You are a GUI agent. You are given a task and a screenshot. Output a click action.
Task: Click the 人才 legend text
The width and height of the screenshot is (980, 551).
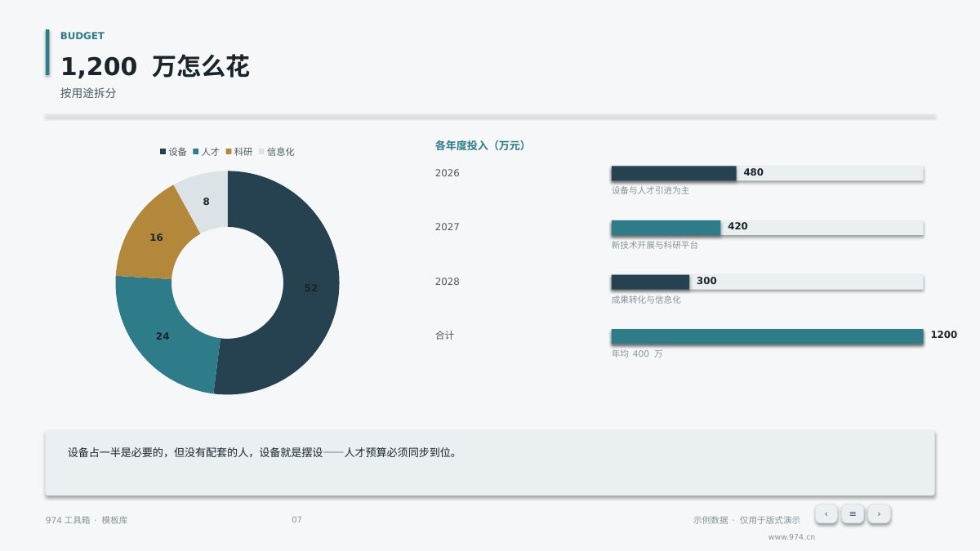click(x=211, y=152)
